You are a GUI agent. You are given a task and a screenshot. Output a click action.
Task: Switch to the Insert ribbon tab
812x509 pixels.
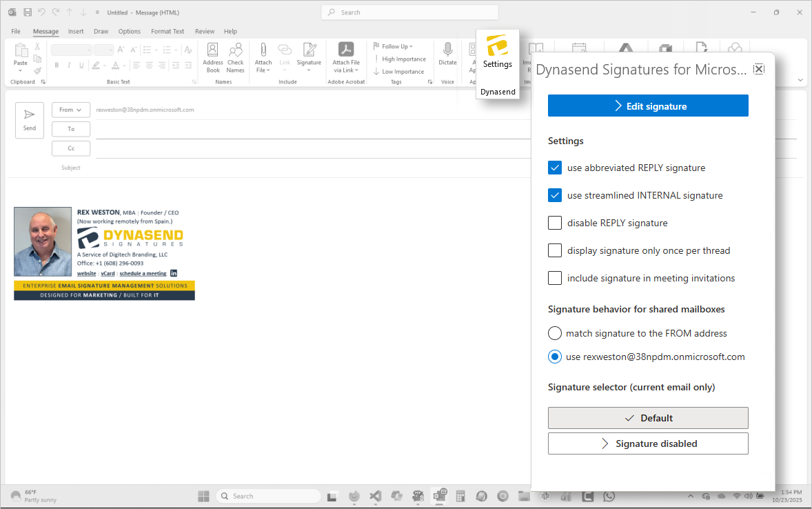pos(76,31)
